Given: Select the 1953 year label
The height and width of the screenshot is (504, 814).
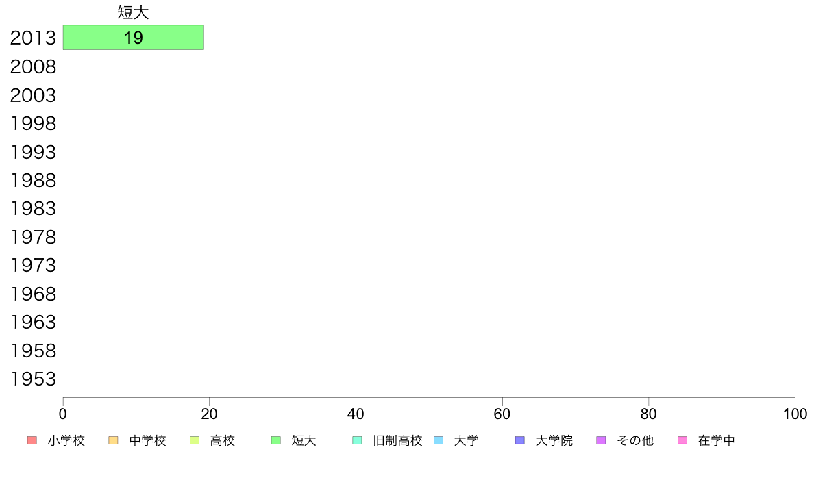Looking at the screenshot, I should tap(33, 379).
